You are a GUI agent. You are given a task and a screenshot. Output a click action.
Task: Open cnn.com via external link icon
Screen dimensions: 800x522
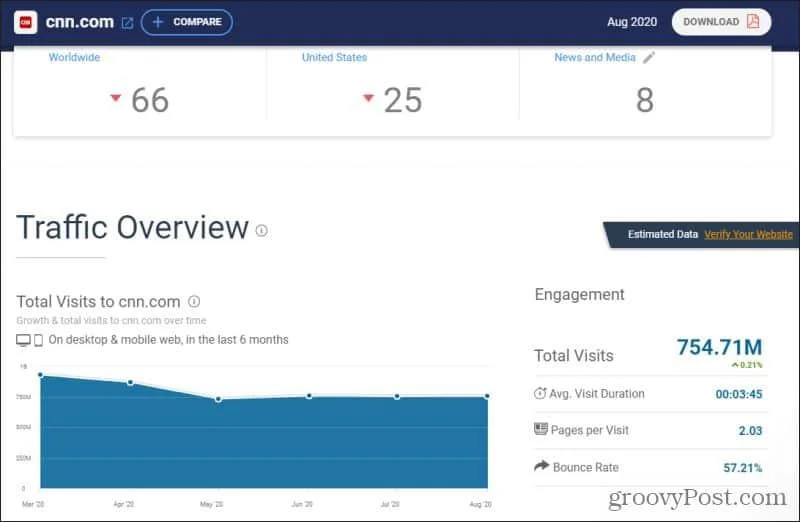coord(127,23)
